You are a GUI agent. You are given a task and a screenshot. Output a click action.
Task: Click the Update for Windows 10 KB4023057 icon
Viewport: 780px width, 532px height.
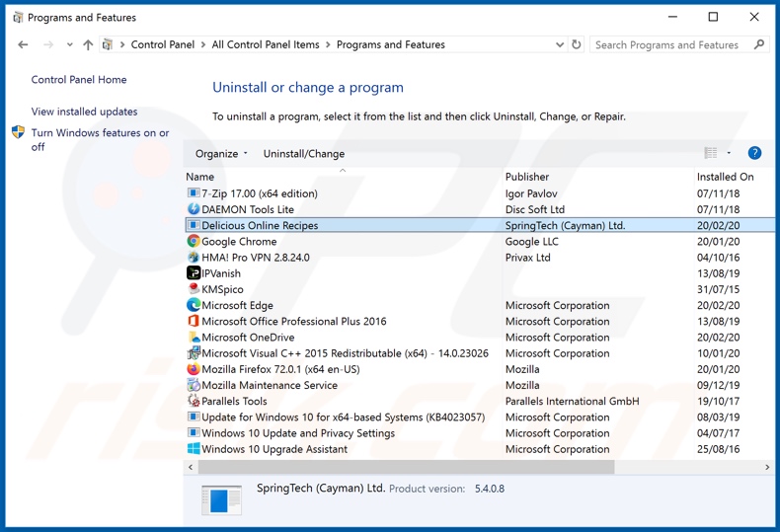[193, 417]
